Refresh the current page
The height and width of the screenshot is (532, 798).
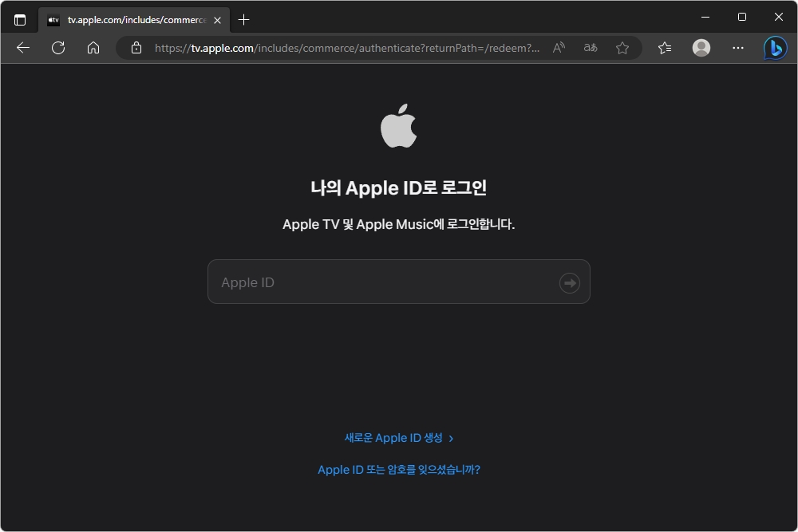click(x=58, y=48)
